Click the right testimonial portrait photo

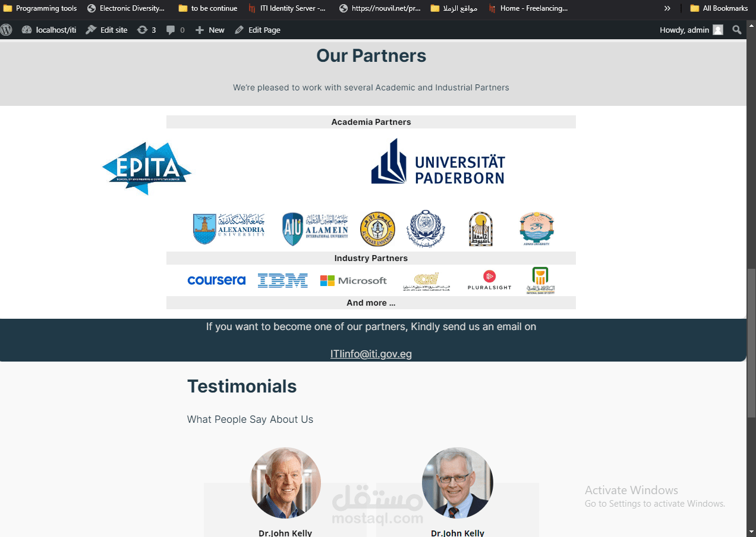(458, 483)
